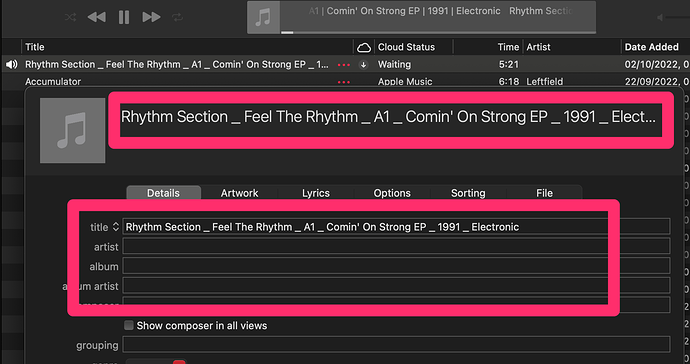This screenshot has width=690, height=364.
Task: Skip forward to next track
Action: [151, 18]
